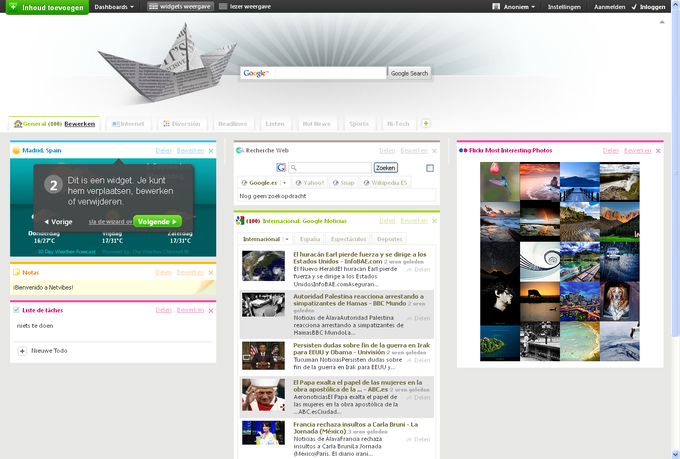Screen dimensions: 680x459
Task: Close the Flickr Most Interesting Photos widget
Action: pyautogui.click(x=658, y=151)
